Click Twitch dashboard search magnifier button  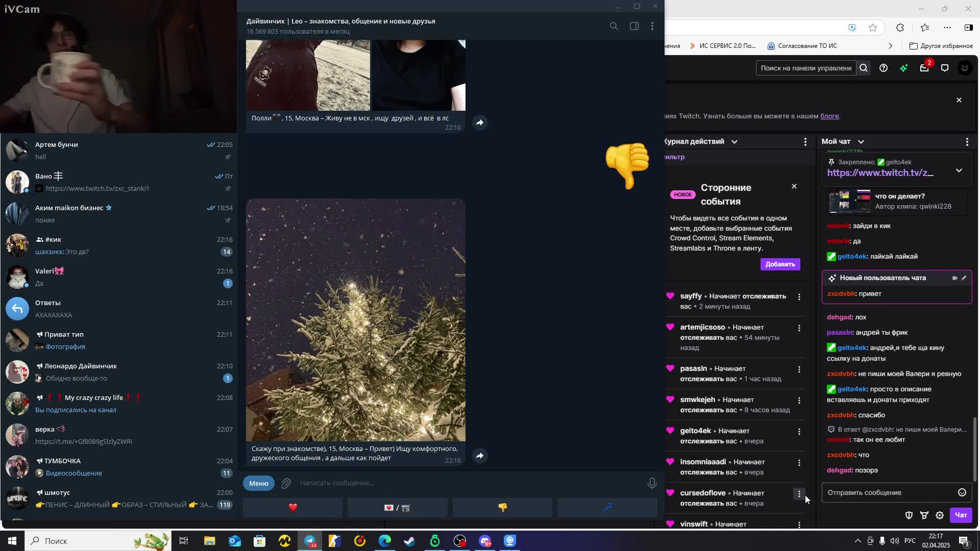click(x=864, y=68)
